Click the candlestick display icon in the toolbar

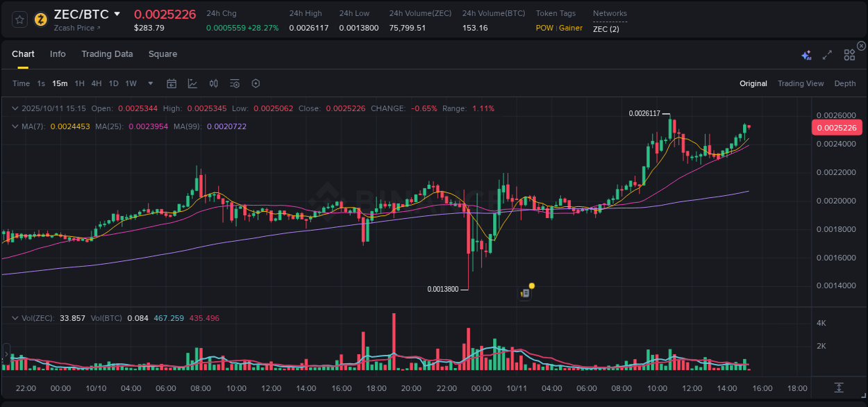(213, 83)
